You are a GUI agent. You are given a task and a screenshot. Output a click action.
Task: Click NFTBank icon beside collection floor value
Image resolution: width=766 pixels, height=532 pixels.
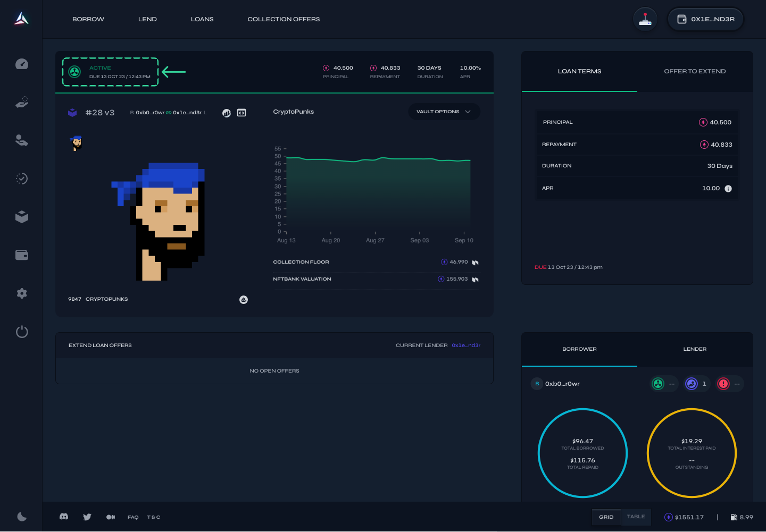[x=475, y=263]
